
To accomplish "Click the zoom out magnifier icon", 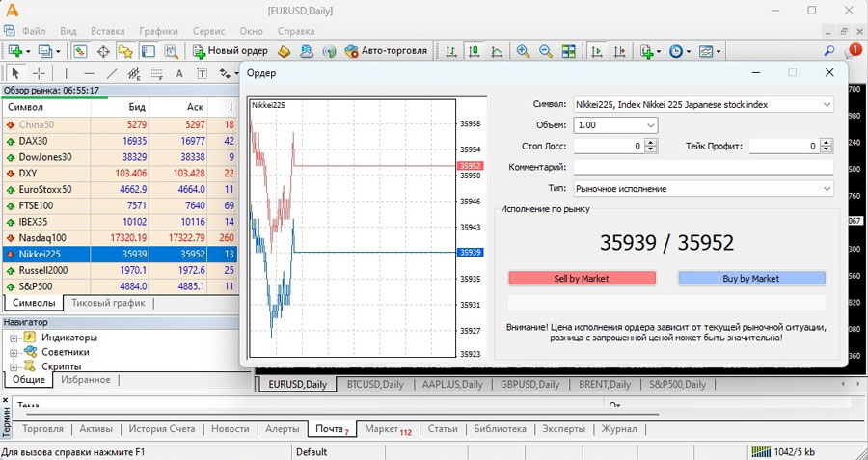I will point(545,51).
